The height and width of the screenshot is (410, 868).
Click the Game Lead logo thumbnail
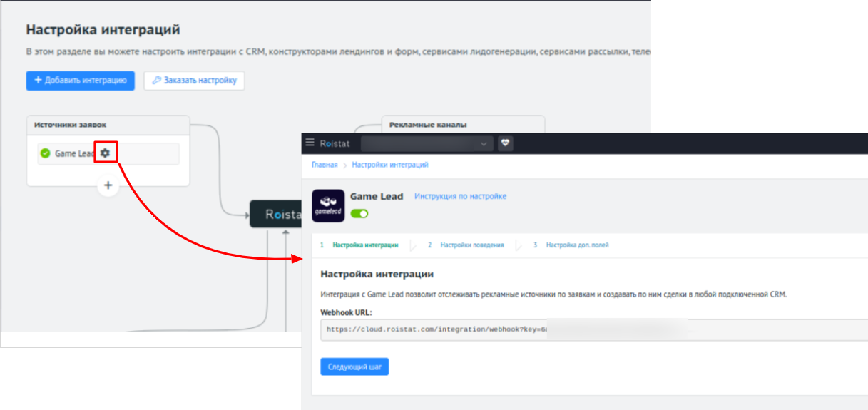(328, 205)
